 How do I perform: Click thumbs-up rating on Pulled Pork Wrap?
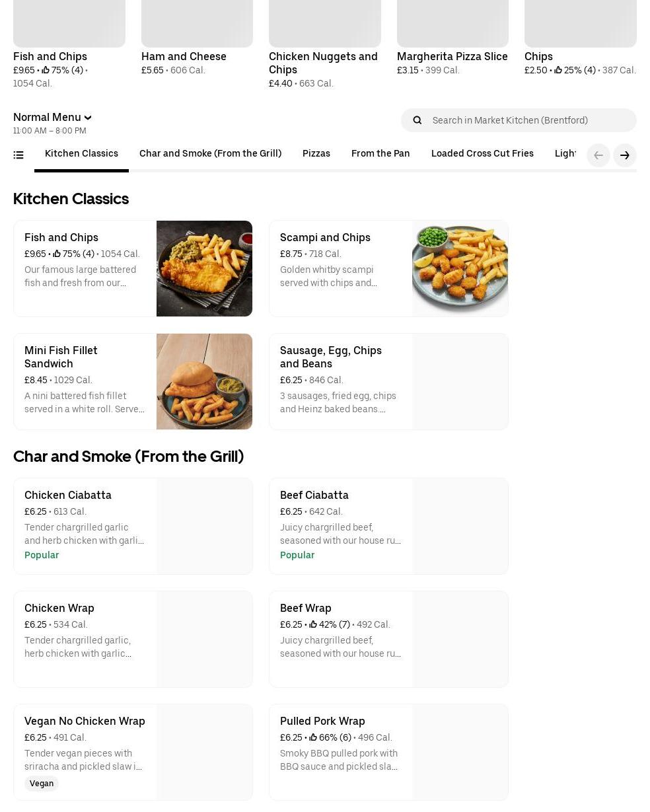[313, 737]
